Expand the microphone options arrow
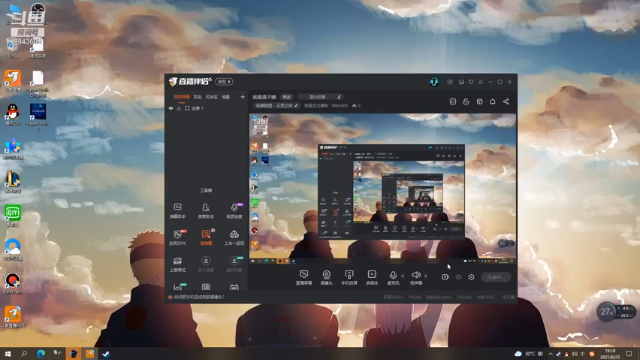This screenshot has height=360, width=640. [402, 276]
